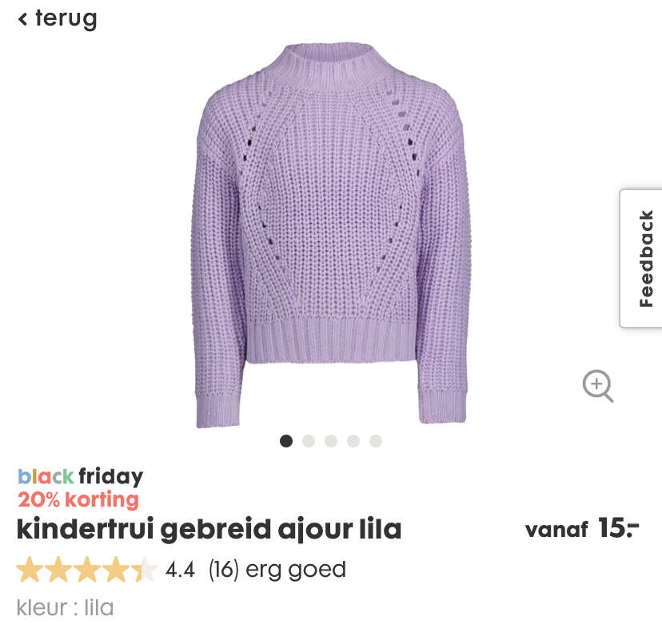Click the first rating star

30,570
